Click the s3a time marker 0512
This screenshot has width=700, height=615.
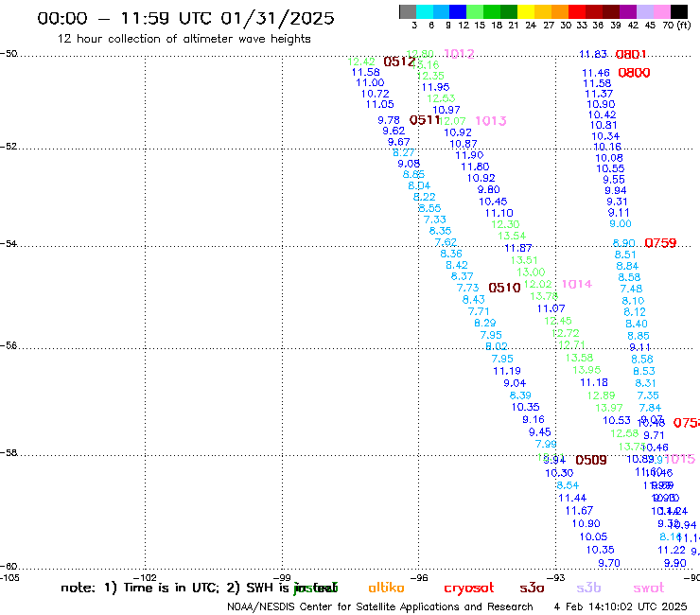399,61
